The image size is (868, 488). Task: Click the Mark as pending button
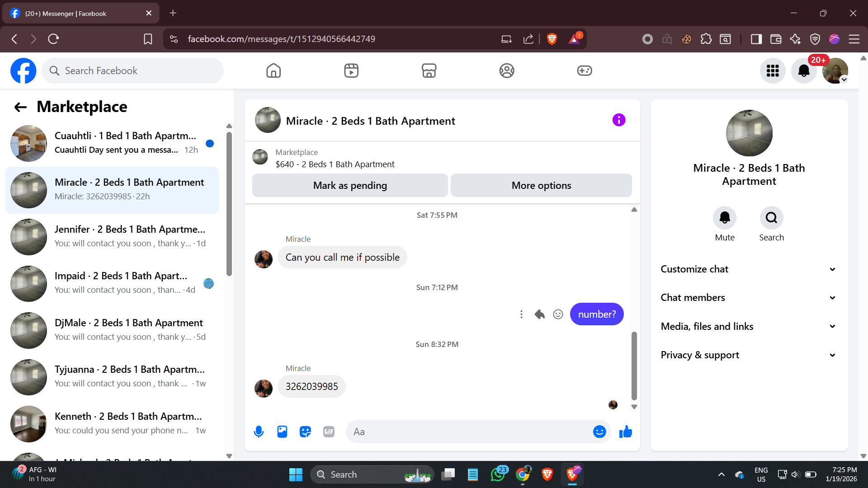click(350, 186)
